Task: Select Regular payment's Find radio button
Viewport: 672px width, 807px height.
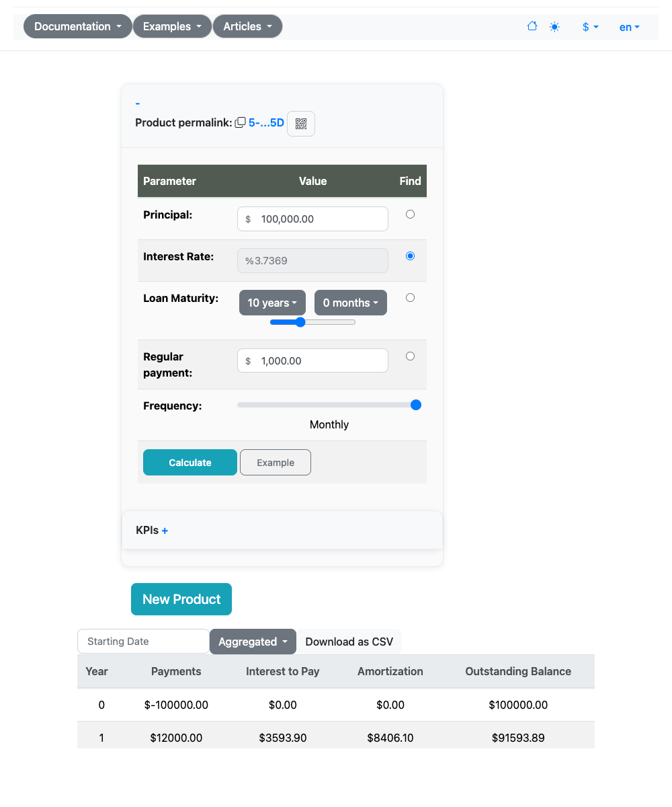Action: pyautogui.click(x=410, y=356)
